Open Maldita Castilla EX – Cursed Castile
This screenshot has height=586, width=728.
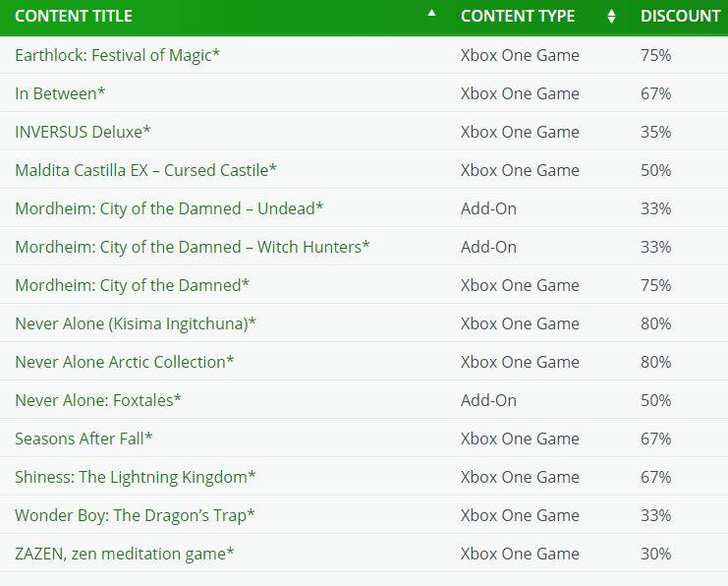pyautogui.click(x=145, y=170)
